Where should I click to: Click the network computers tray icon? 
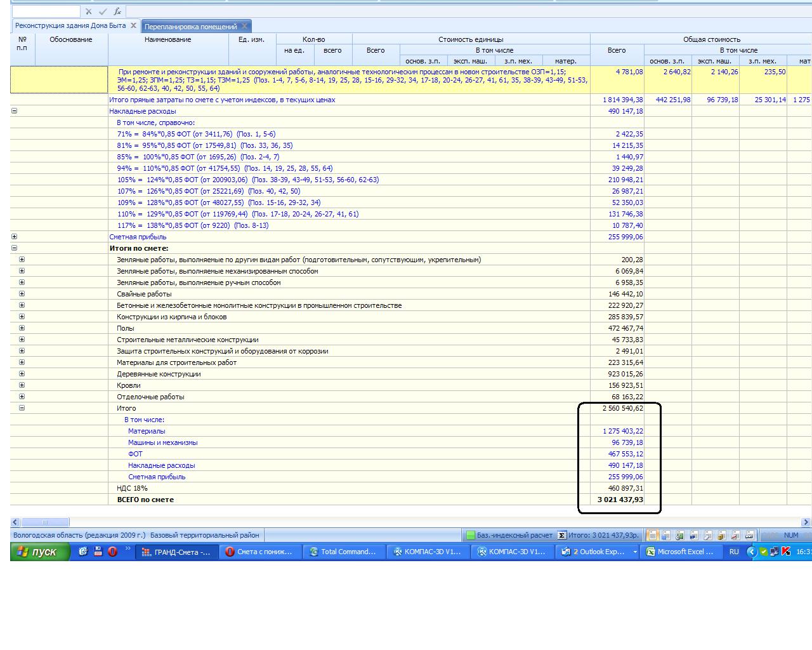(x=775, y=552)
